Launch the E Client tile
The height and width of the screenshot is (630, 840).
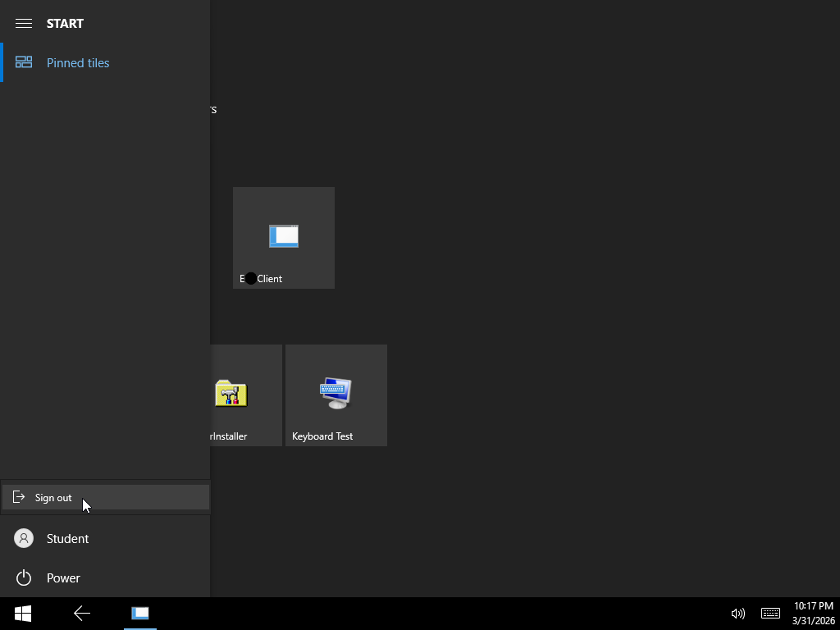(x=283, y=237)
